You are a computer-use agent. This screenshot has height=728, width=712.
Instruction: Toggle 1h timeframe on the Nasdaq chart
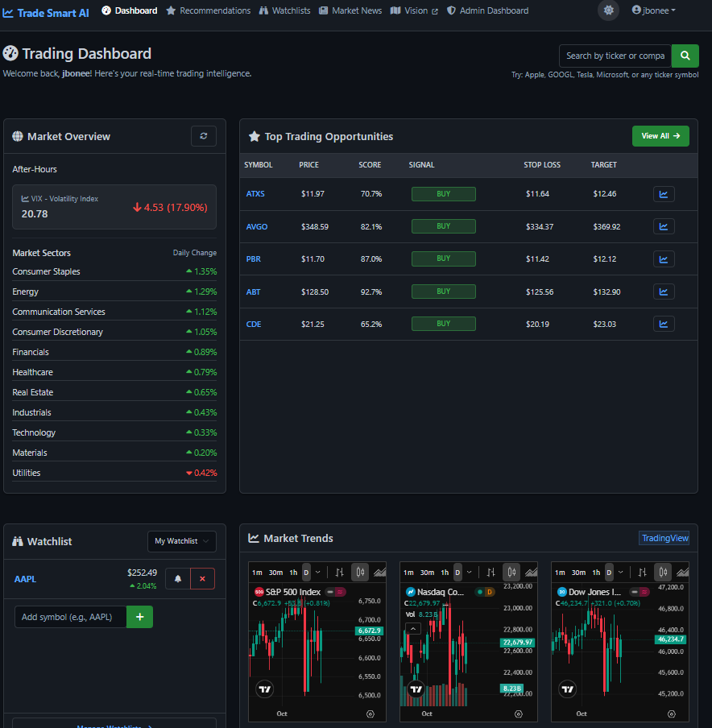444,572
